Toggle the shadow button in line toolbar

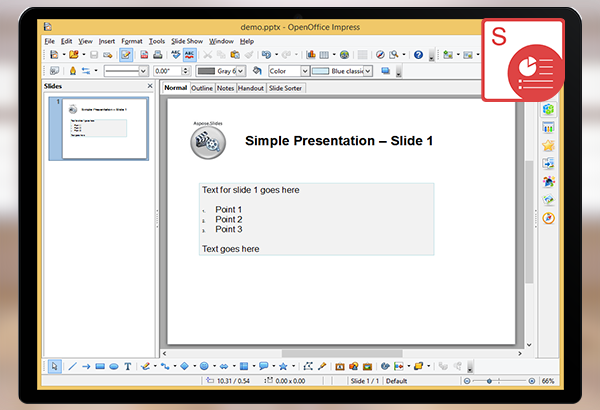coord(384,71)
